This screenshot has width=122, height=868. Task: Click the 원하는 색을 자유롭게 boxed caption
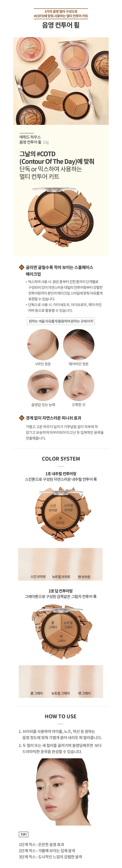coord(61,321)
